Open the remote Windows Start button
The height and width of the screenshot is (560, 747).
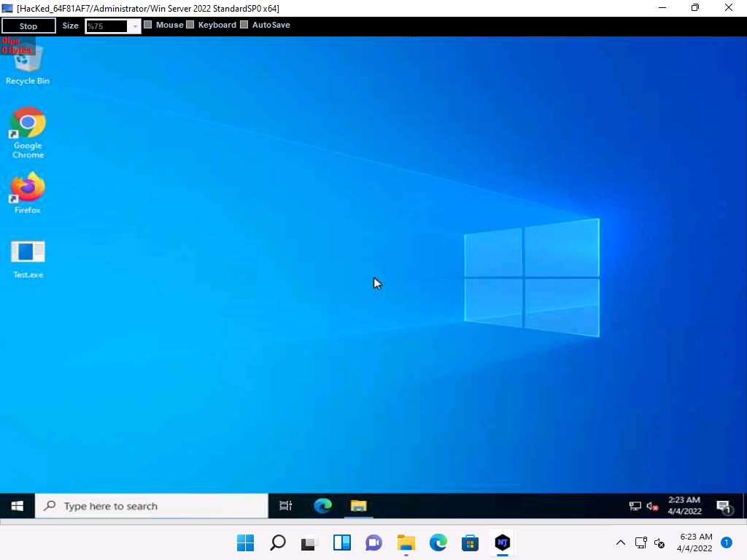pyautogui.click(x=18, y=505)
